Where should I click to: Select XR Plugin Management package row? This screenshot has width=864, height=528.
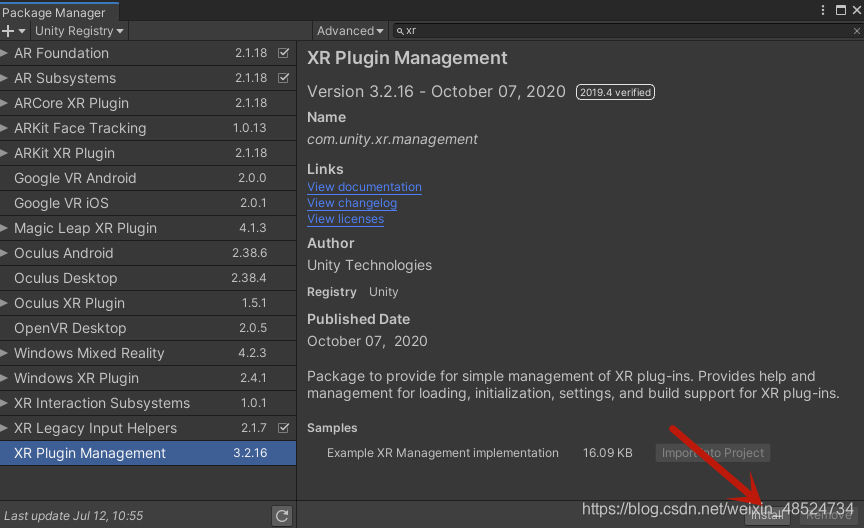click(x=148, y=453)
